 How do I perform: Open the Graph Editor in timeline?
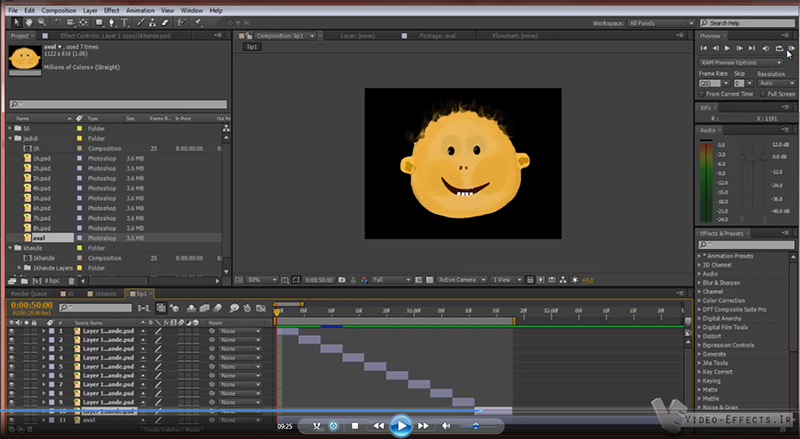[x=261, y=308]
